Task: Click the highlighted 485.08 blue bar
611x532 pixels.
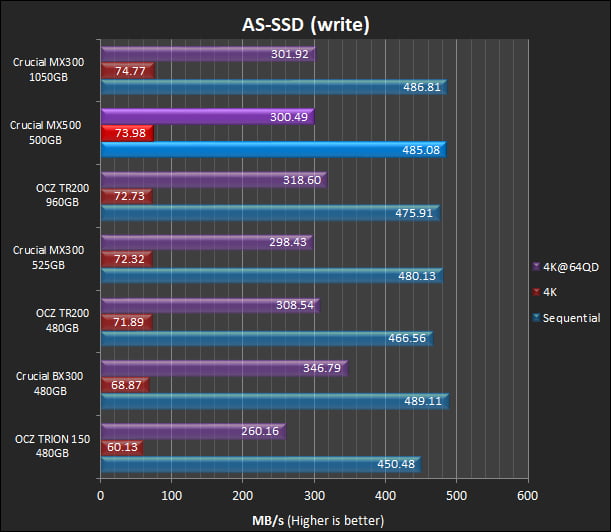Action: tap(274, 150)
